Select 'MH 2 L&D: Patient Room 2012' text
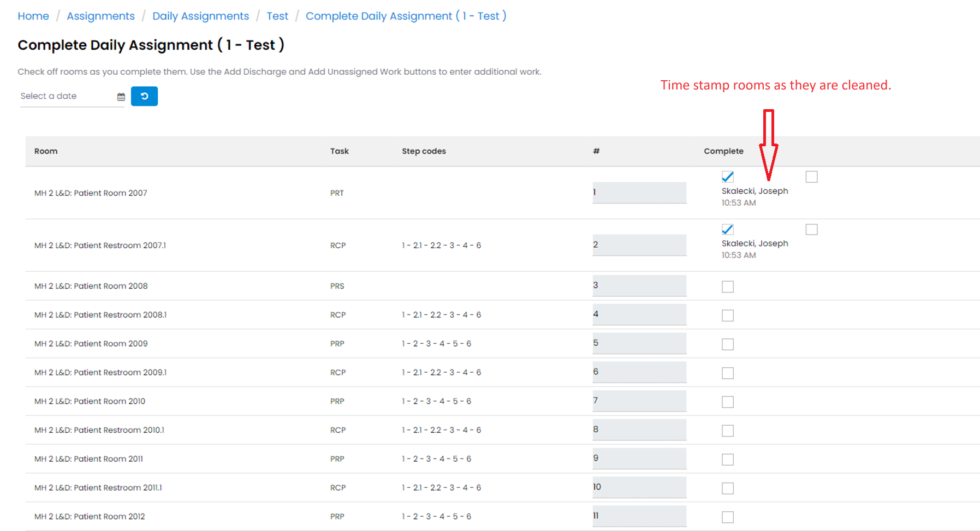The width and height of the screenshot is (980, 531). click(90, 516)
